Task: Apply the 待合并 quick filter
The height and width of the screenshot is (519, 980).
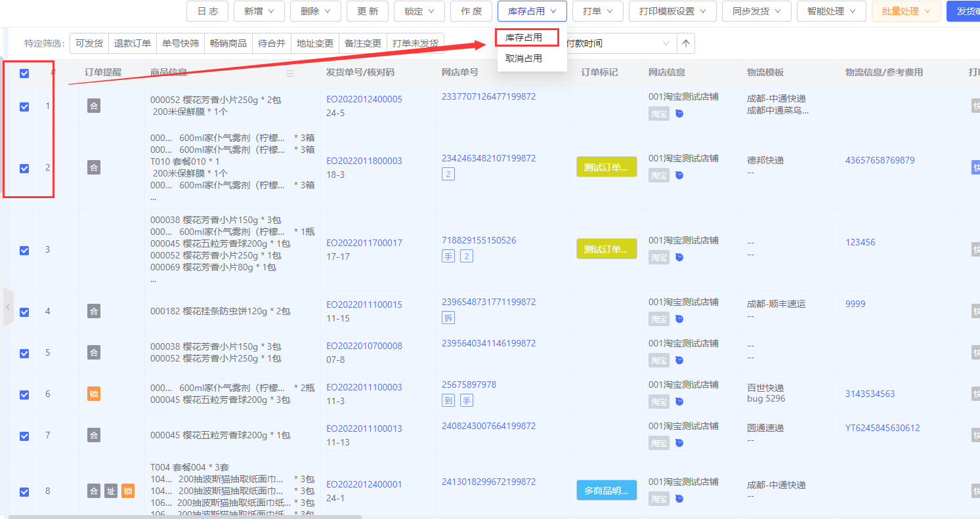Action: click(x=272, y=43)
